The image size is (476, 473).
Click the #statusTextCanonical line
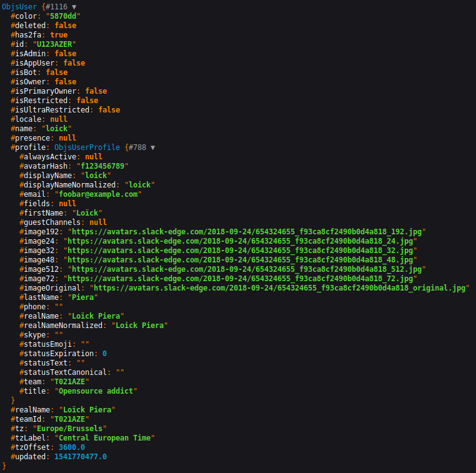coord(72,372)
